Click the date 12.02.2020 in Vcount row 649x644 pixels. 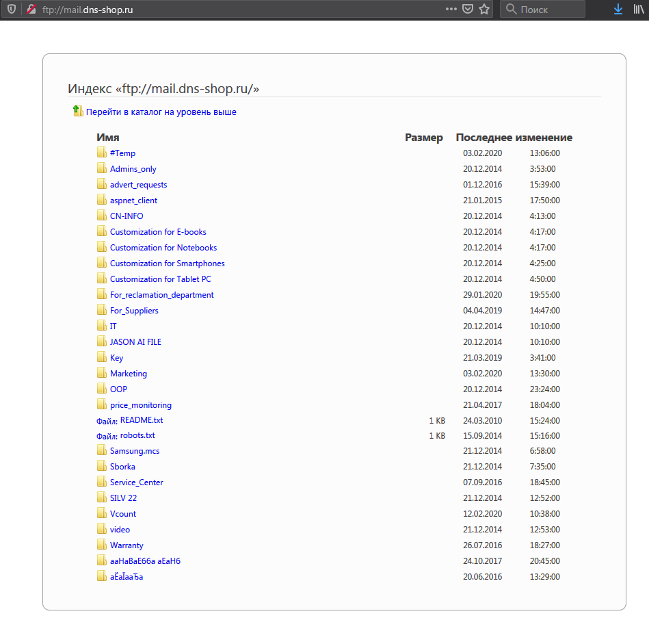click(482, 513)
